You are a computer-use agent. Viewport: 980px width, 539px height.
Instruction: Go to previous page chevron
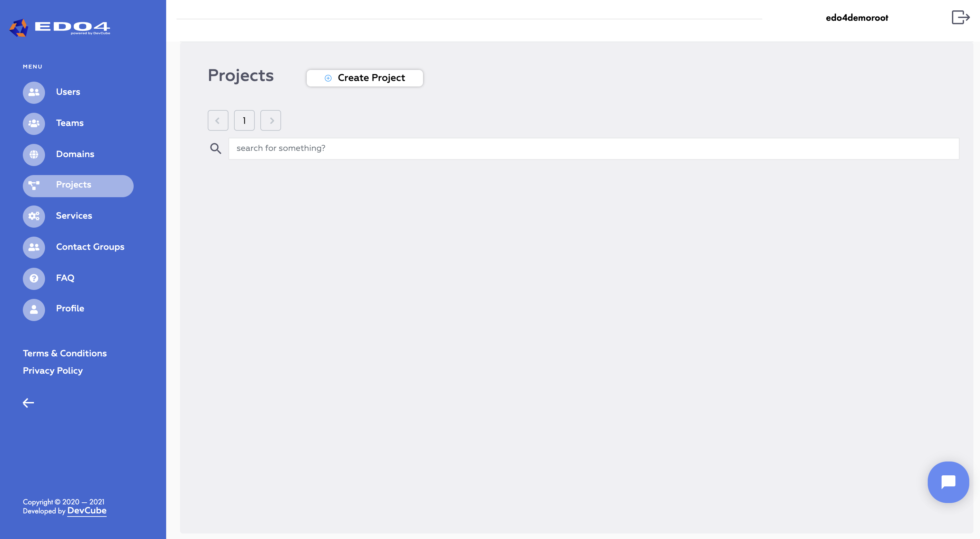[x=218, y=120]
